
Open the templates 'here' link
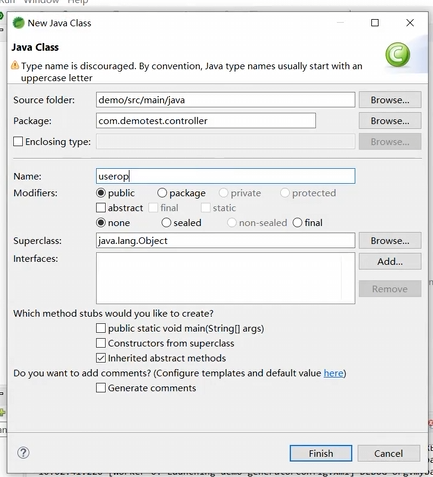pos(333,373)
